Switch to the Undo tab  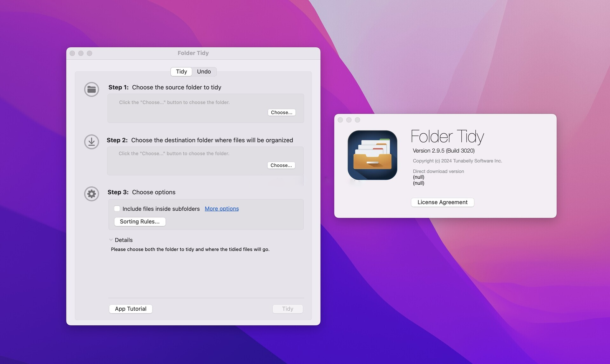click(x=204, y=72)
